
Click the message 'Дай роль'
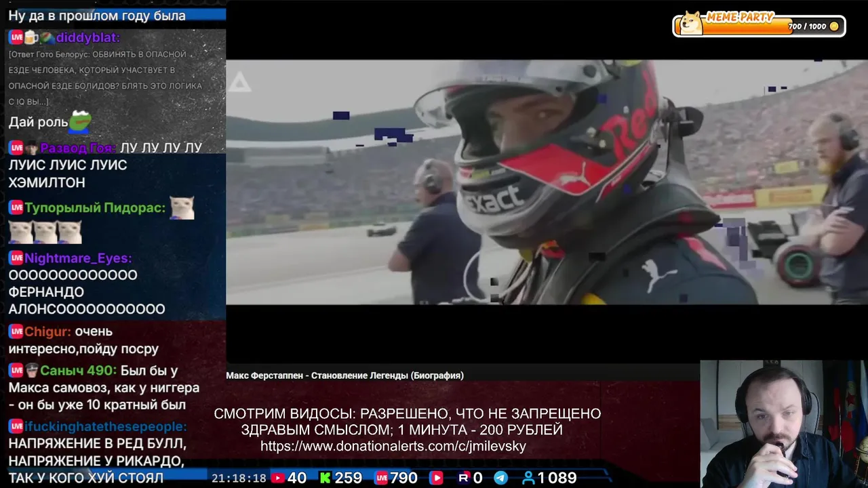pos(38,122)
